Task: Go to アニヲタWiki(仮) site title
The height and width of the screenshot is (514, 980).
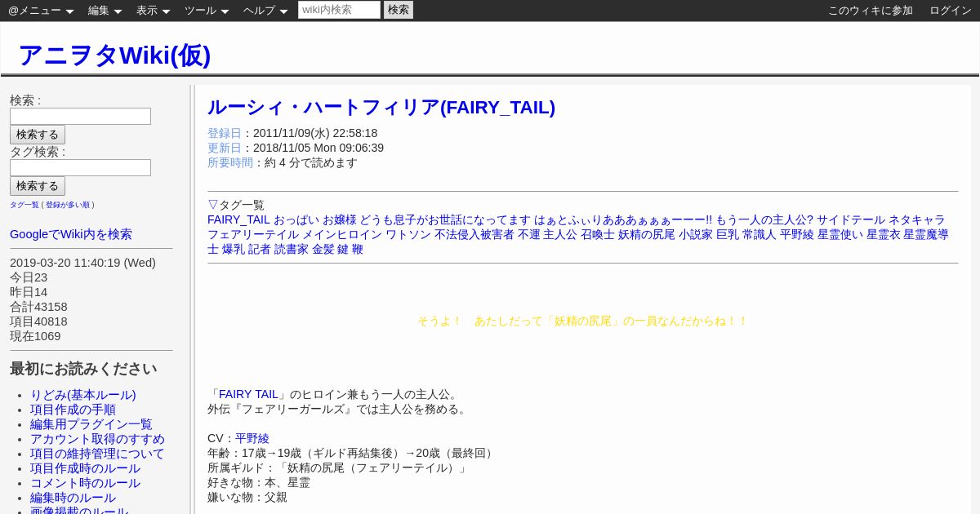Action: (x=114, y=55)
